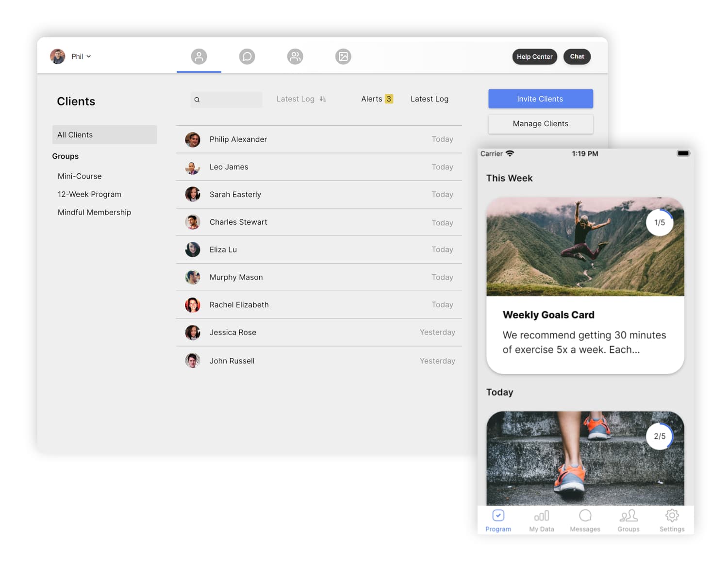The height and width of the screenshot is (567, 728).
Task: Click the Invite Clients button
Action: click(x=540, y=99)
